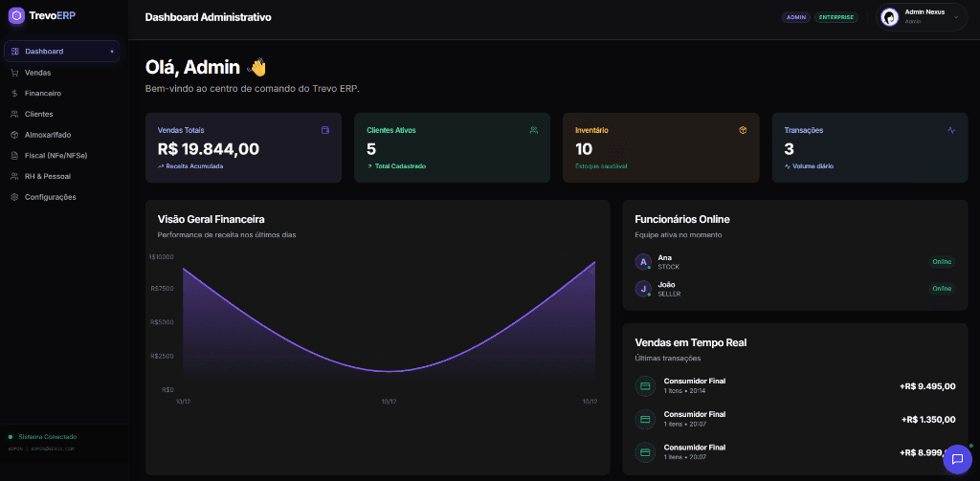Select the R$ 1.350,00 Consumidor Final transaction

point(794,419)
